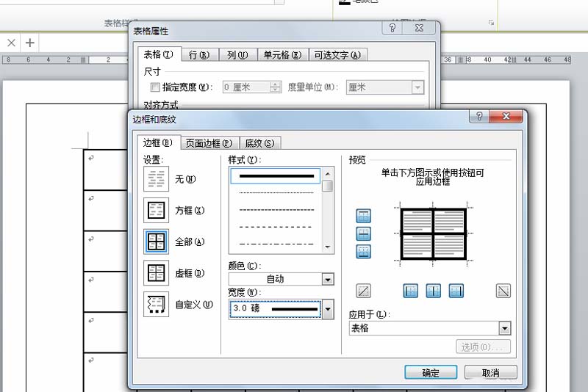Click the 取消 button
Image resolution: width=588 pixels, height=392 pixels.
(x=490, y=372)
